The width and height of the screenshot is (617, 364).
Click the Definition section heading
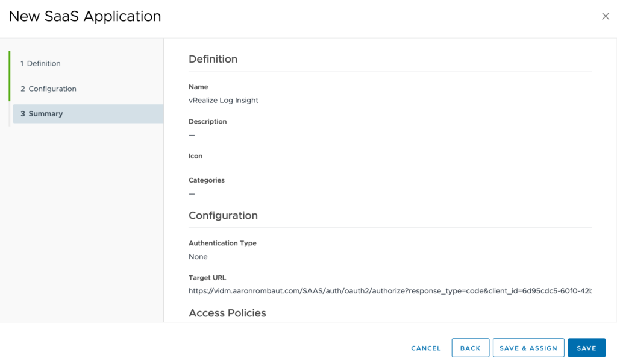(x=213, y=59)
